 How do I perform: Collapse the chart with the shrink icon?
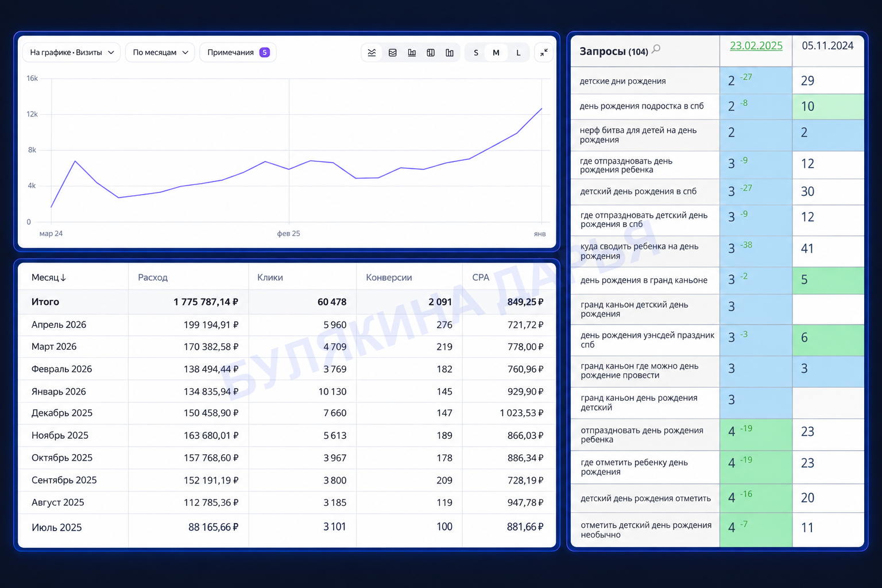pos(544,52)
